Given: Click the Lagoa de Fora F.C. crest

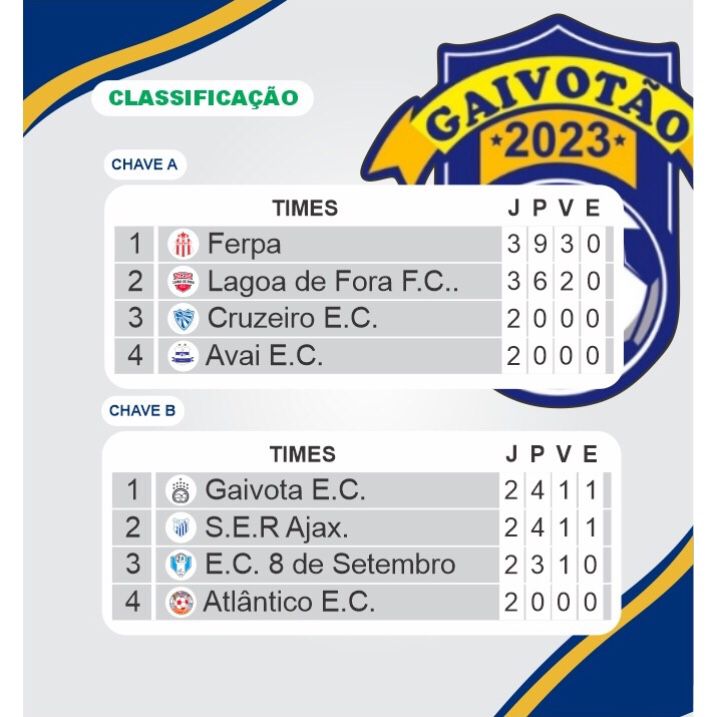Looking at the screenshot, I should (x=183, y=282).
